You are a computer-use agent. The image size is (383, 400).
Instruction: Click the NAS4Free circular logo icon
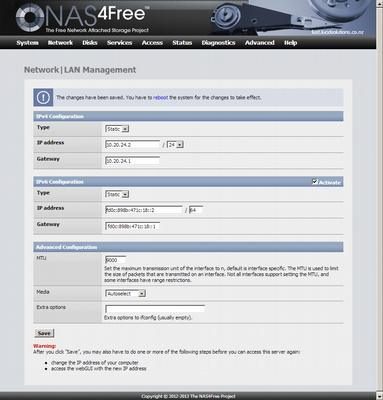click(30, 18)
